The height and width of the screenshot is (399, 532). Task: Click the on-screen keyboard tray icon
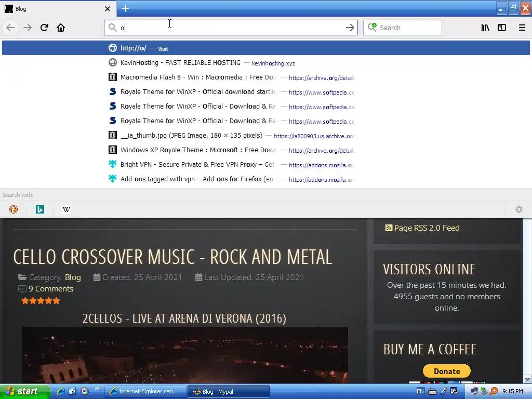click(432, 392)
